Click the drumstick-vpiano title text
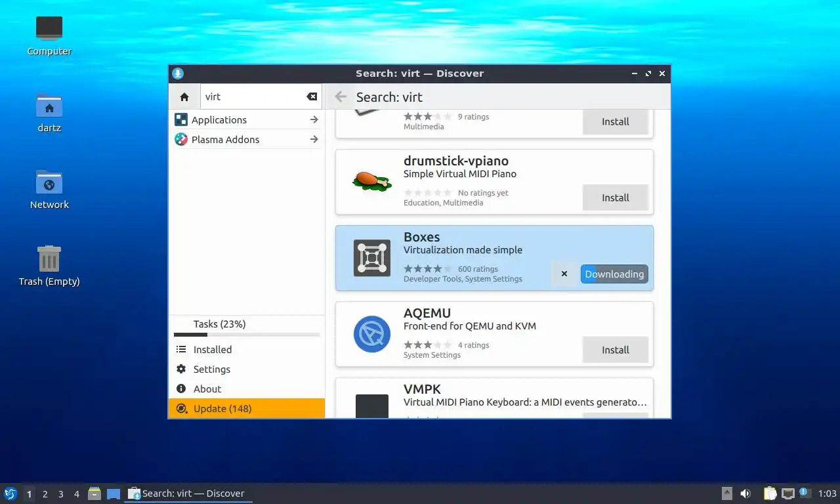 click(456, 161)
